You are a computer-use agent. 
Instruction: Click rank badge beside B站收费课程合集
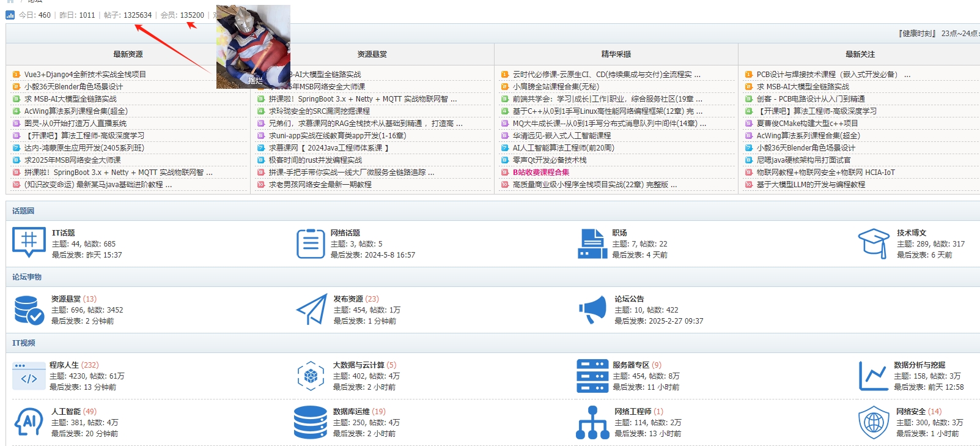click(505, 172)
